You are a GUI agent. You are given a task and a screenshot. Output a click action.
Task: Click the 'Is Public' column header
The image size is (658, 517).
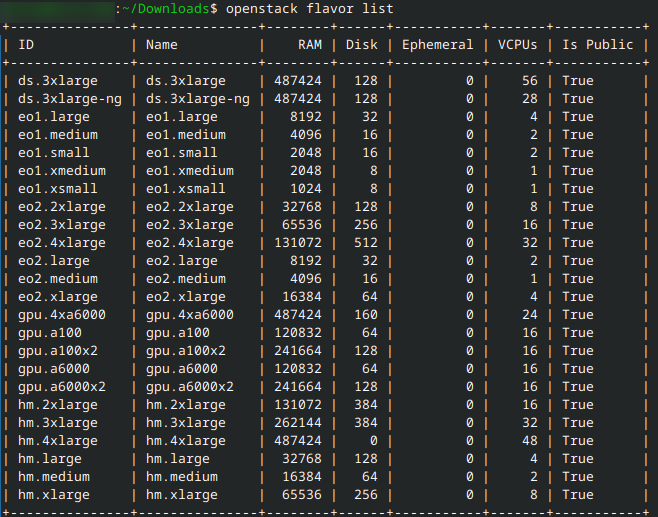pos(598,44)
